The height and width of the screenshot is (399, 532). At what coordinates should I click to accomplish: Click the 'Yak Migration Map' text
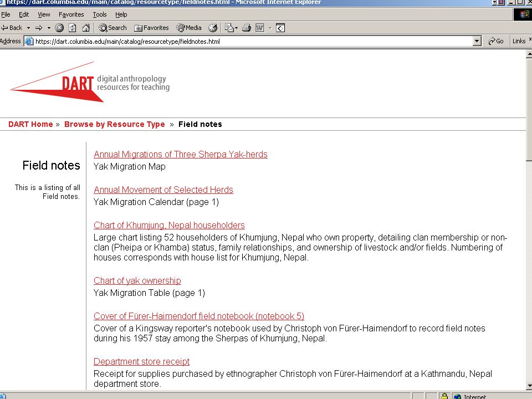click(x=129, y=167)
